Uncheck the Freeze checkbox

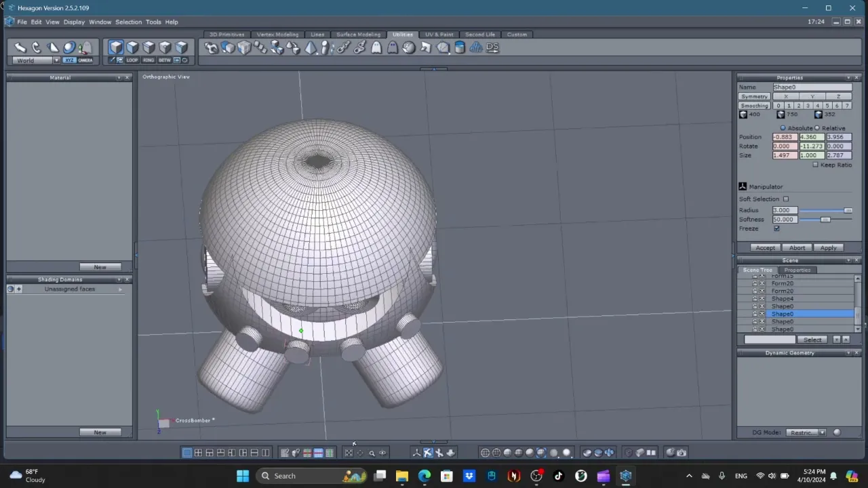coord(776,228)
